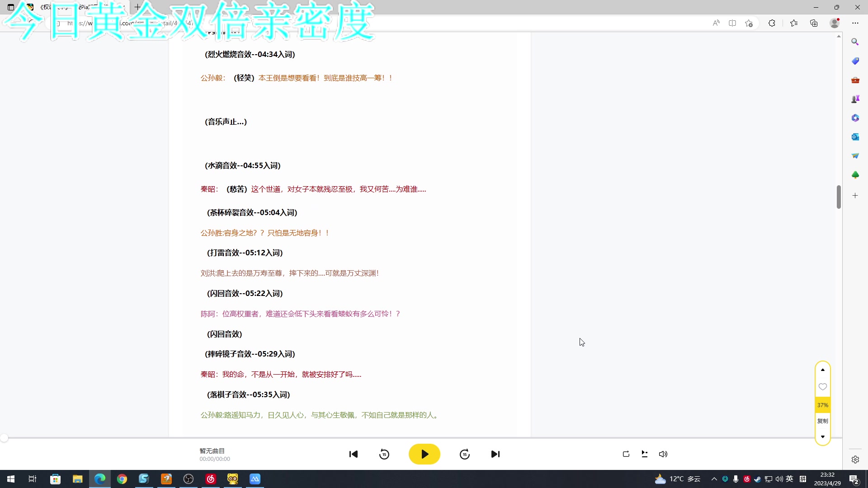Open Edge sidebar shopping tag icon
The image size is (868, 488).
tap(855, 61)
